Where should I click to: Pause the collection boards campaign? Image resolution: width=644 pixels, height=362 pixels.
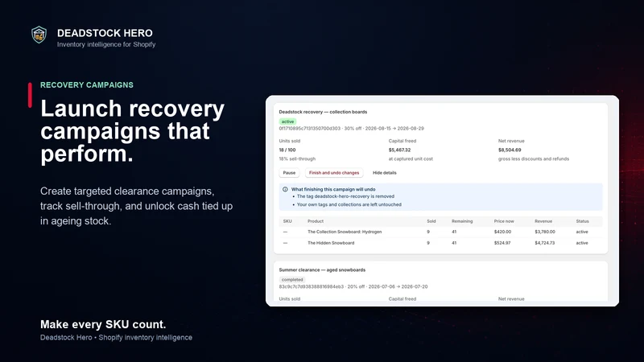click(x=289, y=173)
